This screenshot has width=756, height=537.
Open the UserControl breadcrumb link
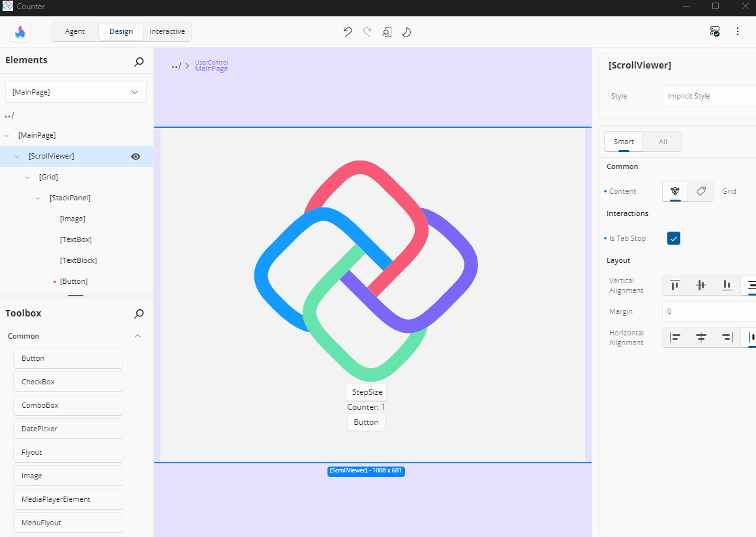(x=211, y=62)
